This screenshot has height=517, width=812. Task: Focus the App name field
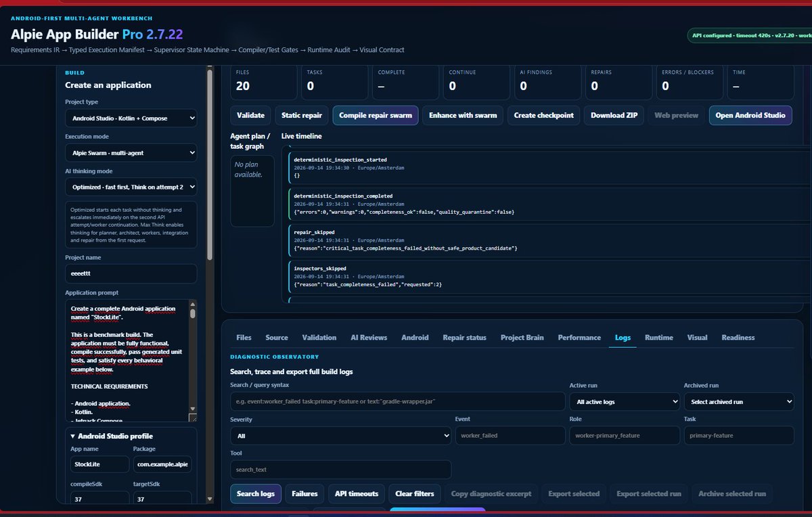pos(99,464)
